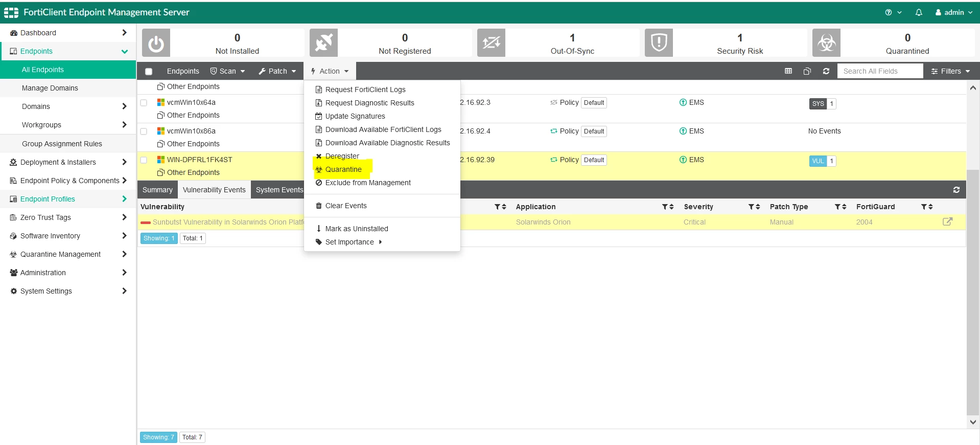Refresh the endpoints list
This screenshot has width=980, height=445.
pos(826,71)
